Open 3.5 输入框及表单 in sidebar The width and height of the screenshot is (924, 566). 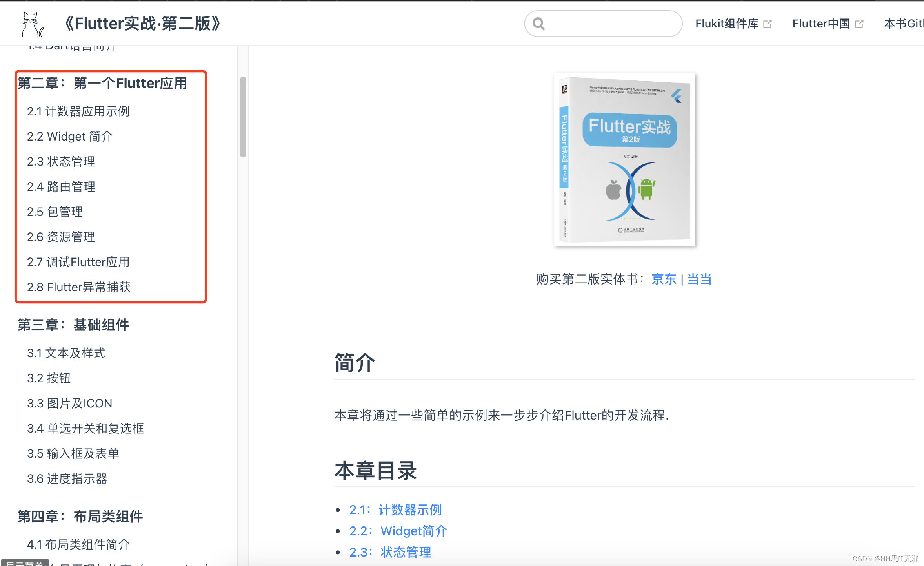point(73,454)
